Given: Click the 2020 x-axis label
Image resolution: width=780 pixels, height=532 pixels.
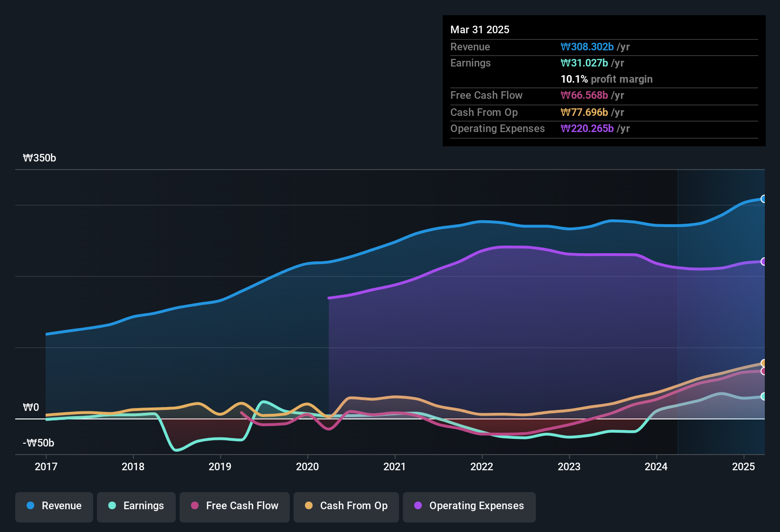Looking at the screenshot, I should [307, 467].
